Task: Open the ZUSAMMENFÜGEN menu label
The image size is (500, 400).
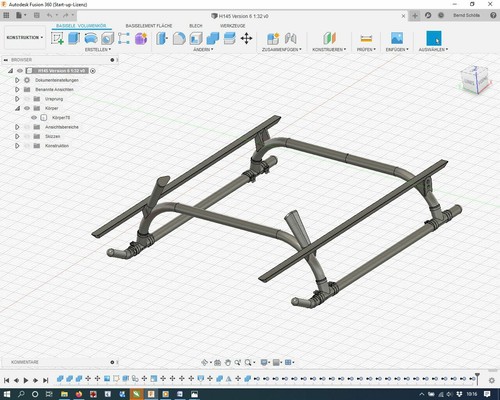Action: pyautogui.click(x=282, y=49)
